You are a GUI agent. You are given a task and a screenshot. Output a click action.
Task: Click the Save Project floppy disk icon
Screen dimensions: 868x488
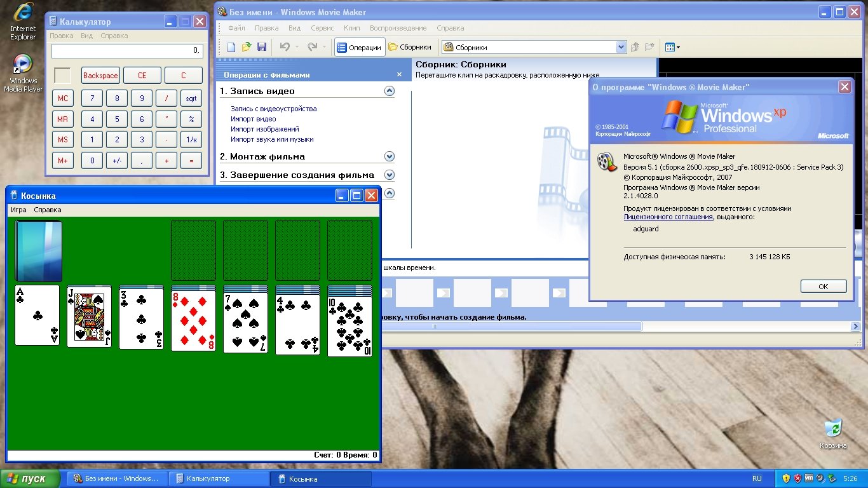click(x=261, y=47)
